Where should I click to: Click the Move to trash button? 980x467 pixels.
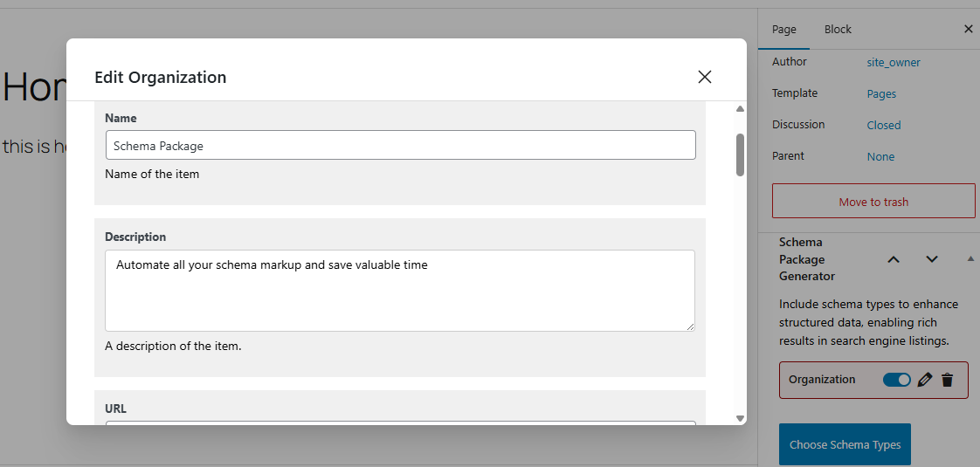(873, 202)
